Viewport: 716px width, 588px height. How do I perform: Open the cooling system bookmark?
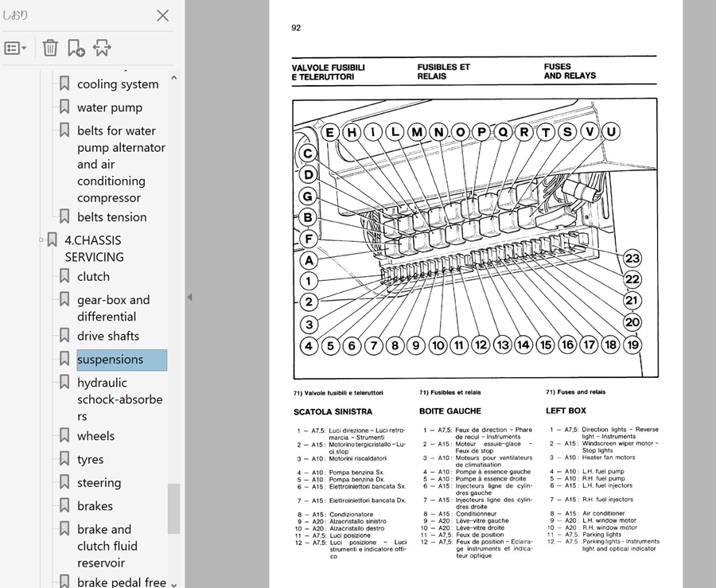point(118,84)
